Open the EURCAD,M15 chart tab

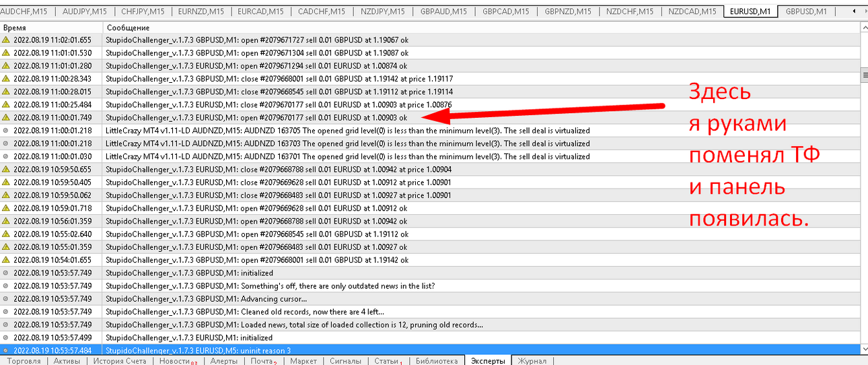pyautogui.click(x=261, y=11)
